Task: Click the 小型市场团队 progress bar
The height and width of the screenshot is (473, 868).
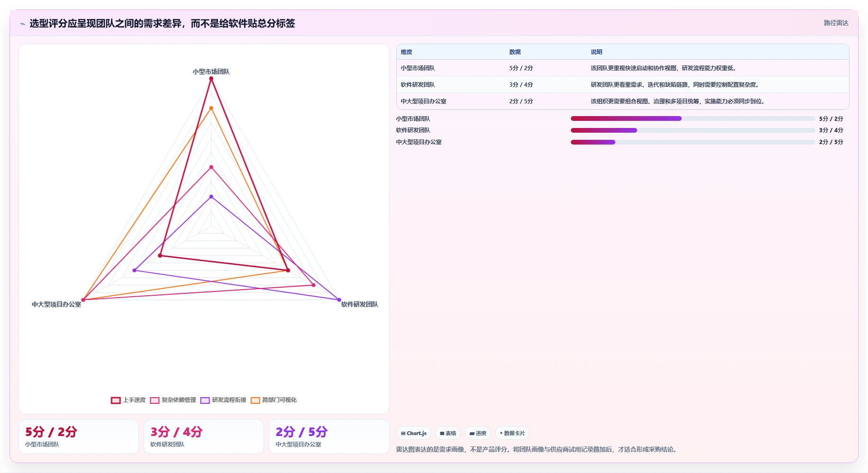Action: (x=693, y=118)
